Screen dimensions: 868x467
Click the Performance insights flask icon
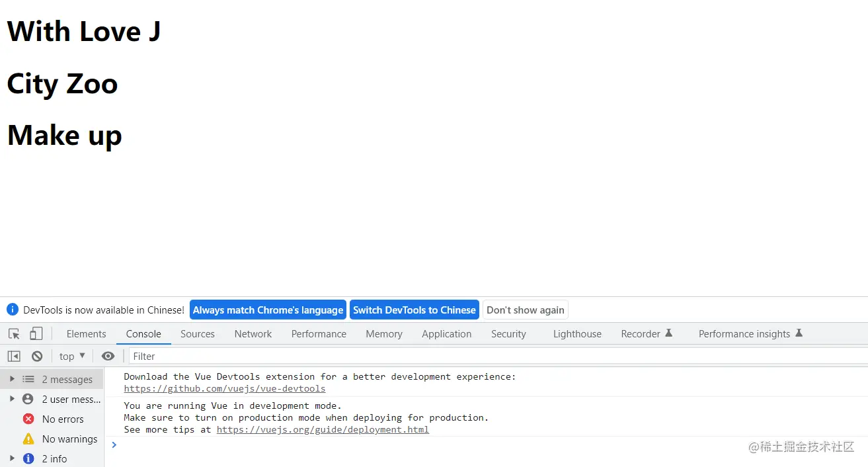(799, 333)
